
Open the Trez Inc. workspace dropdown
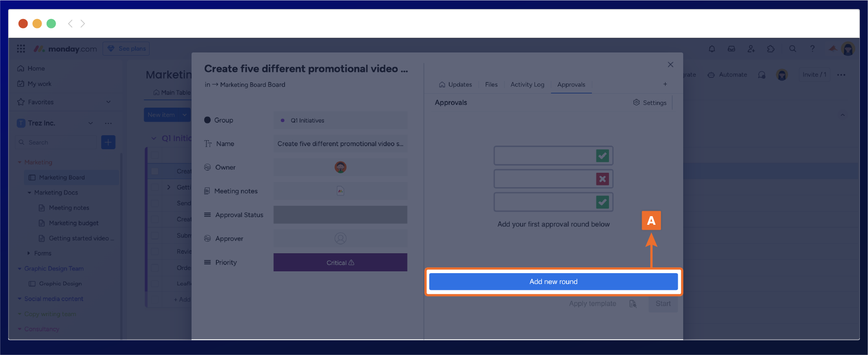(x=90, y=123)
